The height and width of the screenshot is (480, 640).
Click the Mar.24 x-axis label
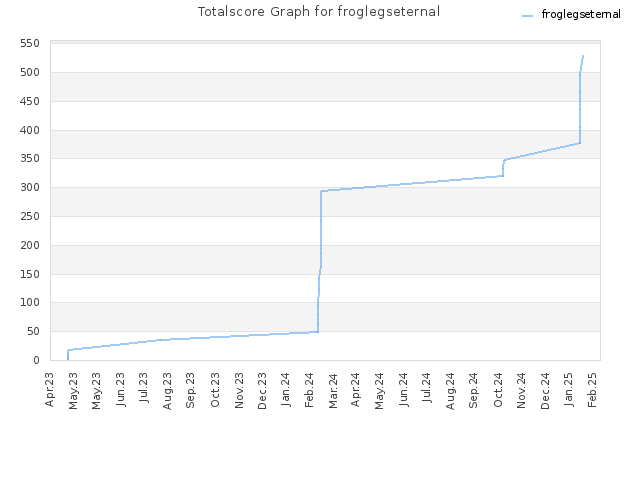pos(333,391)
